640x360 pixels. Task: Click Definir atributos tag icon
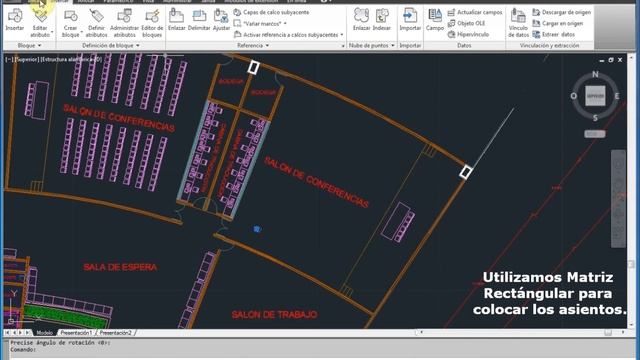[x=96, y=16]
